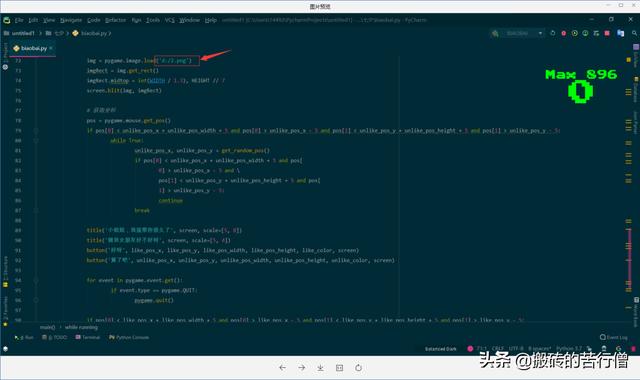Viewport: 640px width, 380px height.
Task: Click the while running breadcrumb
Action: pos(81,327)
